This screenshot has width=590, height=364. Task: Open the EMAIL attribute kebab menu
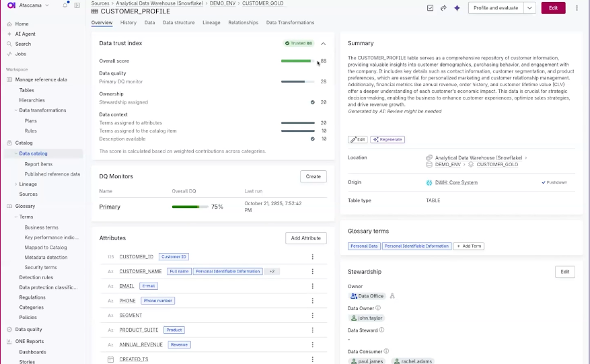(x=312, y=286)
